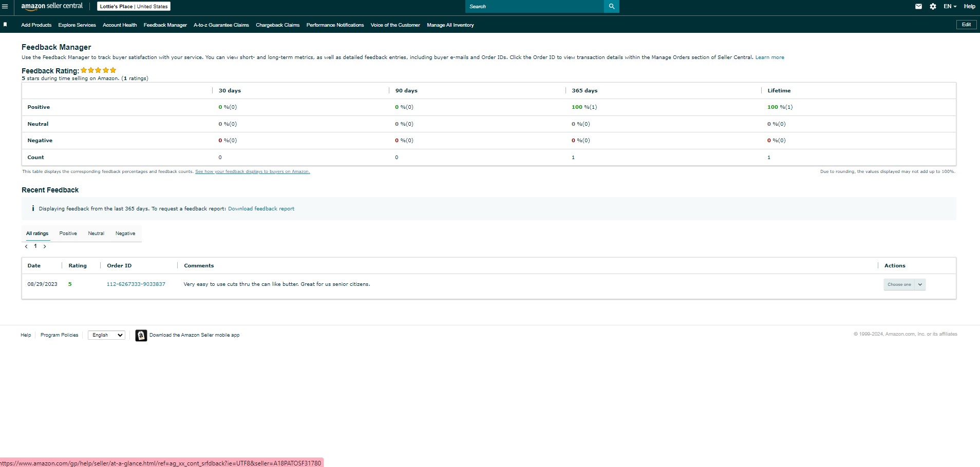Go to next feedback page arrow
Viewport: 980px width, 467px height.
(45, 247)
